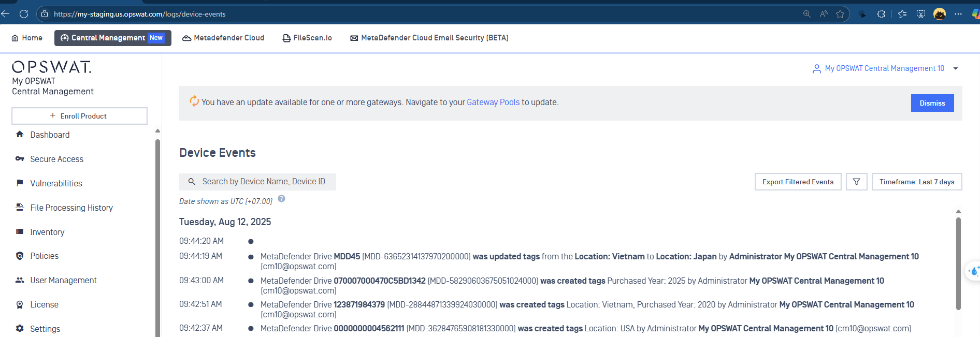Image resolution: width=980 pixels, height=337 pixels.
Task: Click the play-arrow extension icon beside Extensions
Action: [x=862, y=14]
